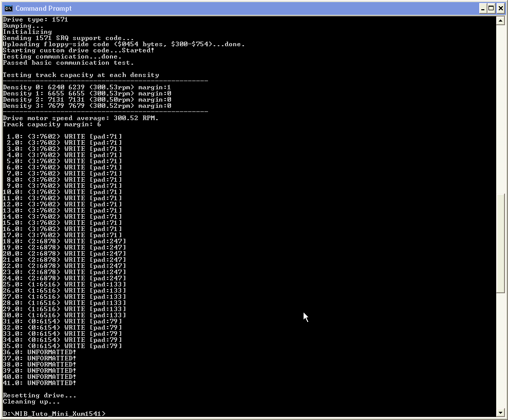
Task: Click the 'Track capacity margin: 6' line
Action: 52,124
